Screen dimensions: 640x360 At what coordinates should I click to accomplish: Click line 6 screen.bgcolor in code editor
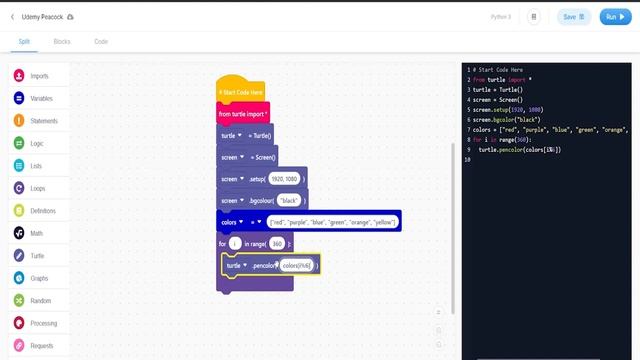click(507, 120)
